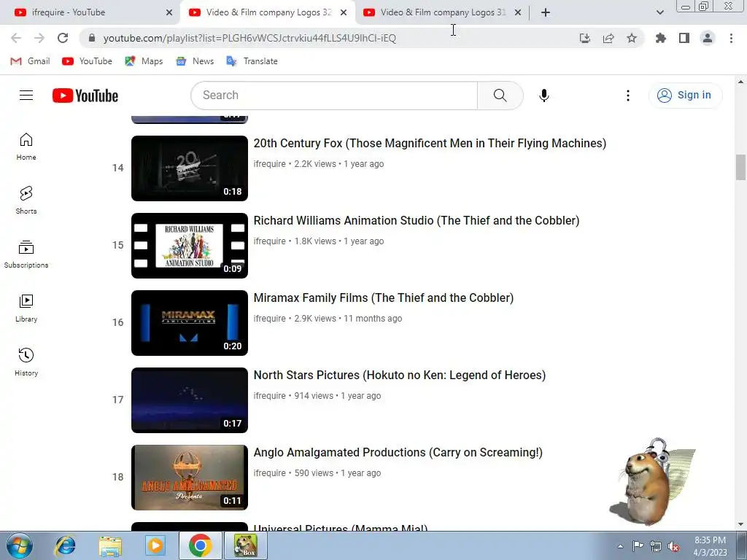The height and width of the screenshot is (560, 747).
Task: Open the Chrome profile avatar
Action: pos(708,38)
